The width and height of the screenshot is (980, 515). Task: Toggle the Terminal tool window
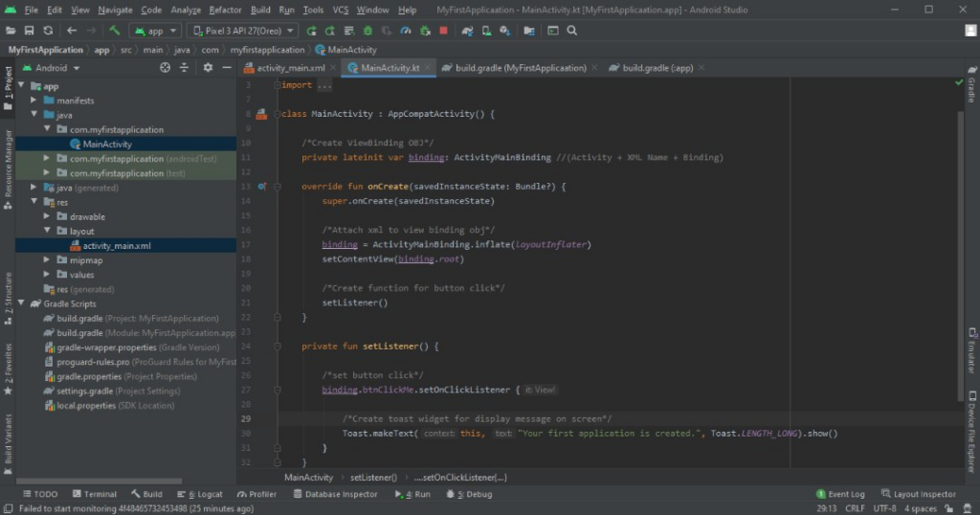(x=94, y=494)
